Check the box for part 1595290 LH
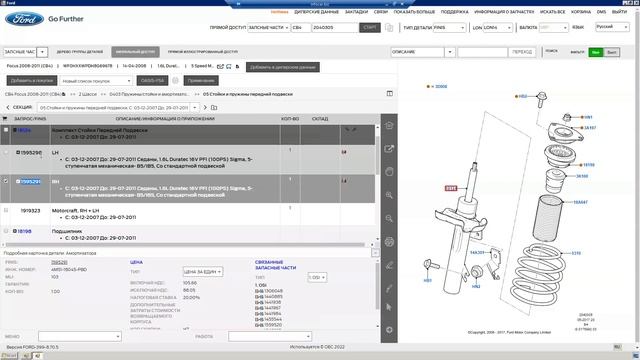Image resolution: width=640 pixels, height=360 pixels. 6,152
